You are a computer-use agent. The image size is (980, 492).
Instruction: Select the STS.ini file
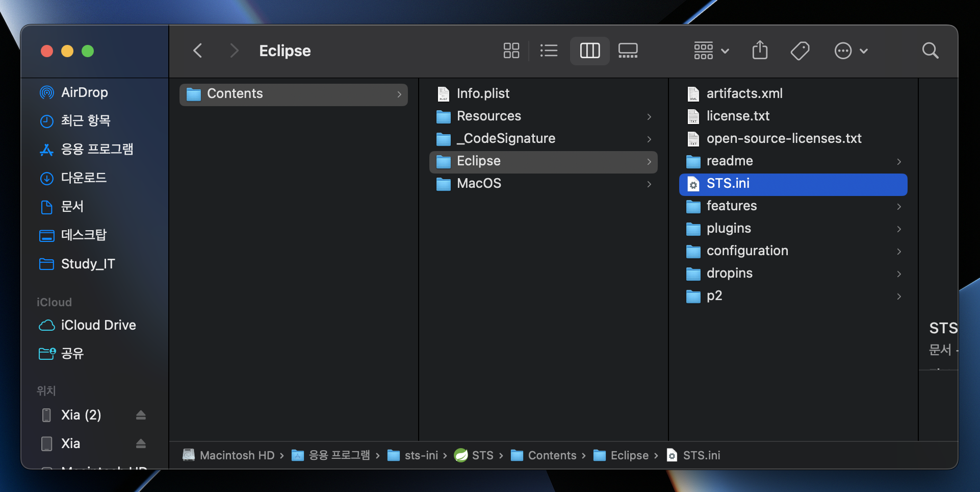(x=793, y=184)
